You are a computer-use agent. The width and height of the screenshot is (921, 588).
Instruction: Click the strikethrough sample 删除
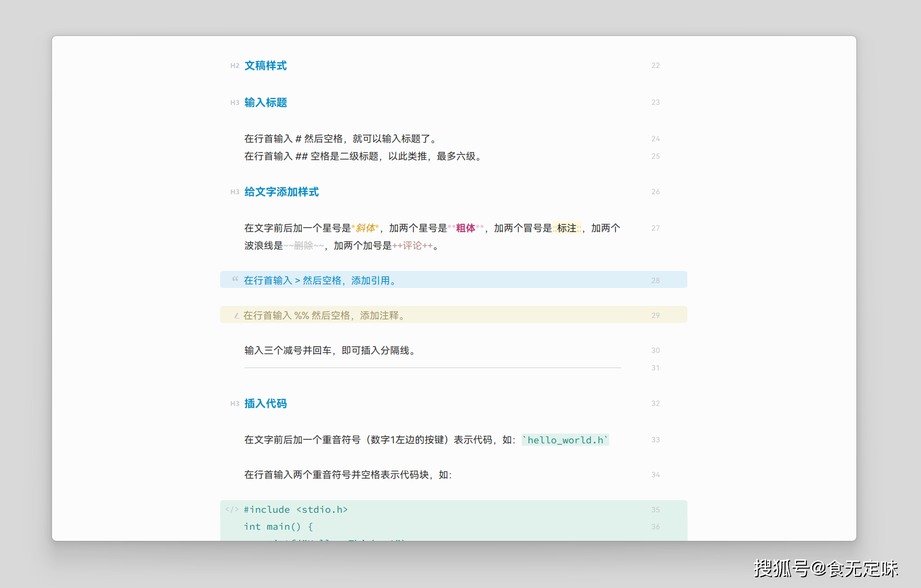point(304,246)
